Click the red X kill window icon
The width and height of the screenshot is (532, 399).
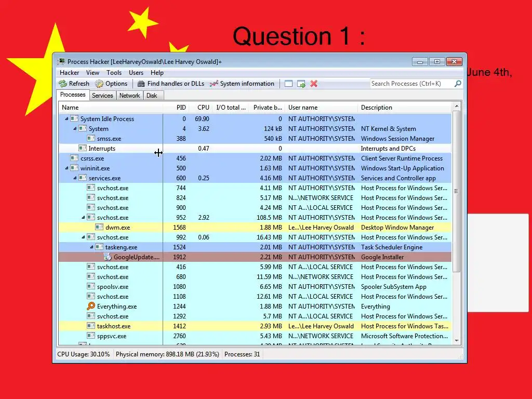pyautogui.click(x=314, y=84)
